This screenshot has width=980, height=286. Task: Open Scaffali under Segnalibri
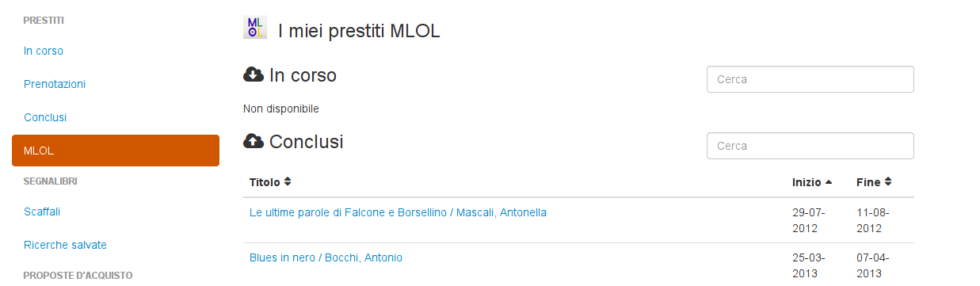(42, 212)
